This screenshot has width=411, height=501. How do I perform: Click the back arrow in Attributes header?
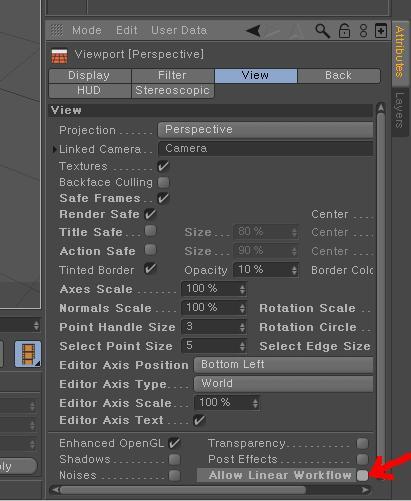254,31
